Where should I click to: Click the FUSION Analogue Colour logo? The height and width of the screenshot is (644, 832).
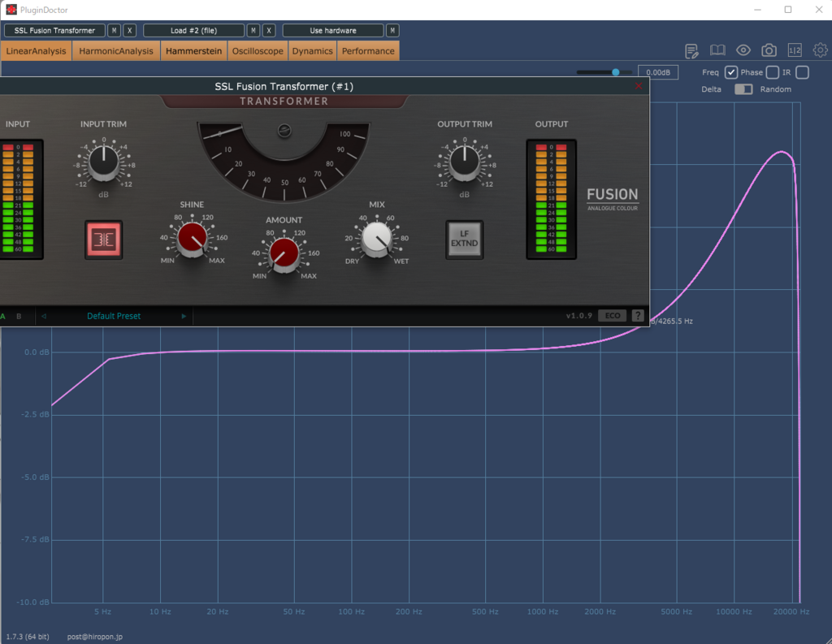pos(613,199)
